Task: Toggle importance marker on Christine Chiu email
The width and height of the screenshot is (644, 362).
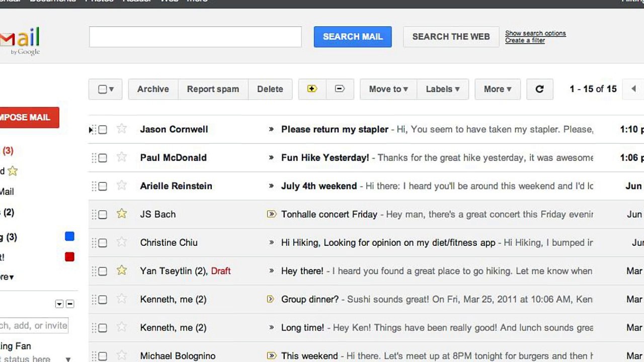Action: click(271, 242)
